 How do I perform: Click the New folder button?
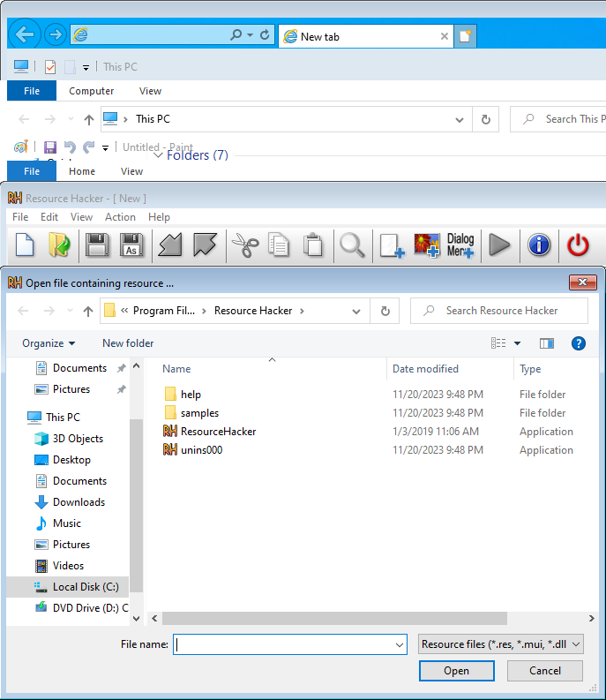point(128,343)
